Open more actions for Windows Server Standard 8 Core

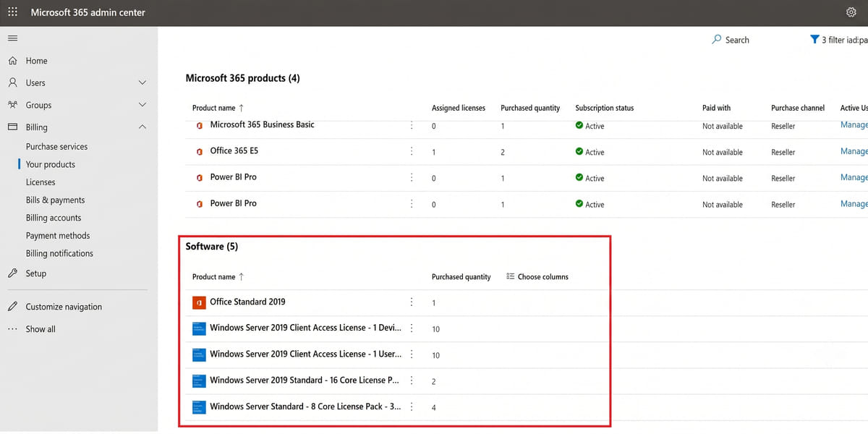(412, 407)
